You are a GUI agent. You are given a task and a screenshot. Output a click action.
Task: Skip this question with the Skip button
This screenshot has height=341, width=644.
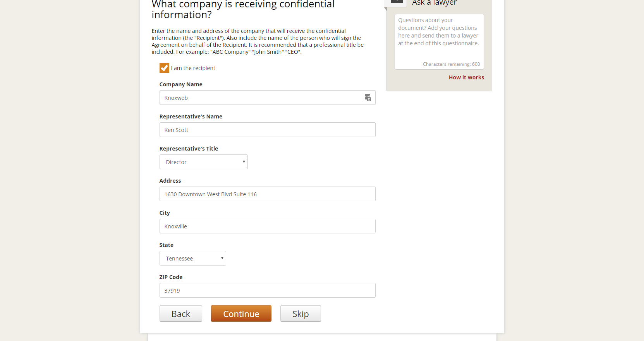pyautogui.click(x=301, y=314)
